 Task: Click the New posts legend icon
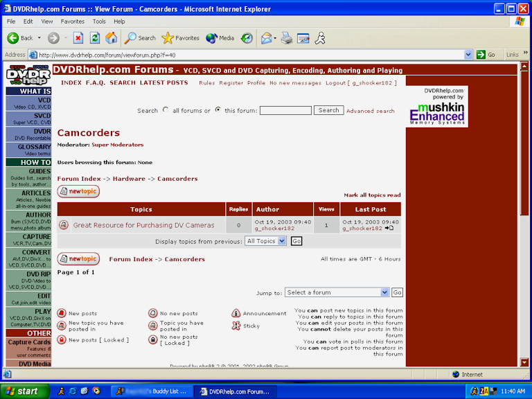(x=62, y=313)
